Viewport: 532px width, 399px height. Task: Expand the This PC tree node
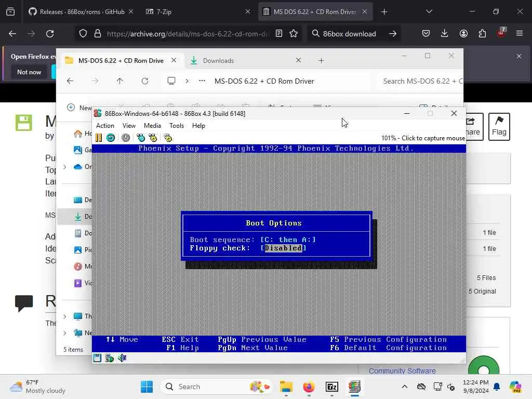(x=64, y=316)
